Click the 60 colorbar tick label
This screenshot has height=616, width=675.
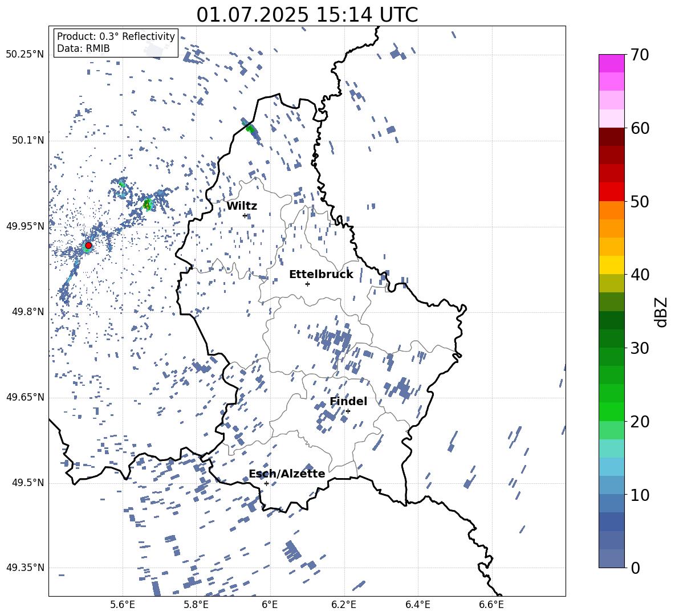pos(640,128)
